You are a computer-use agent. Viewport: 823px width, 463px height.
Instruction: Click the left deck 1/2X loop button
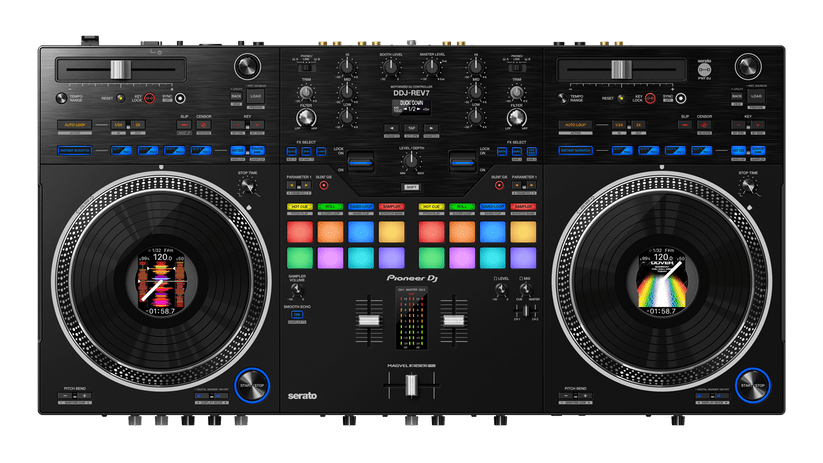click(x=119, y=125)
